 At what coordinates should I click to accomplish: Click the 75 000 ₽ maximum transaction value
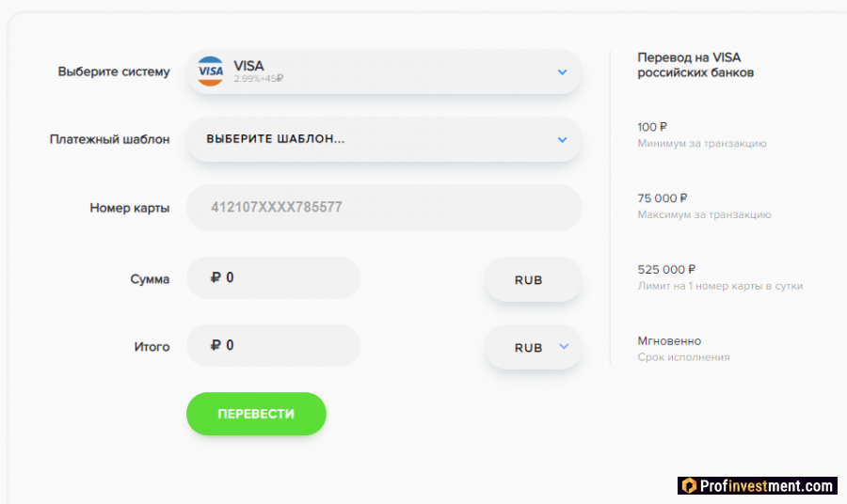663,198
